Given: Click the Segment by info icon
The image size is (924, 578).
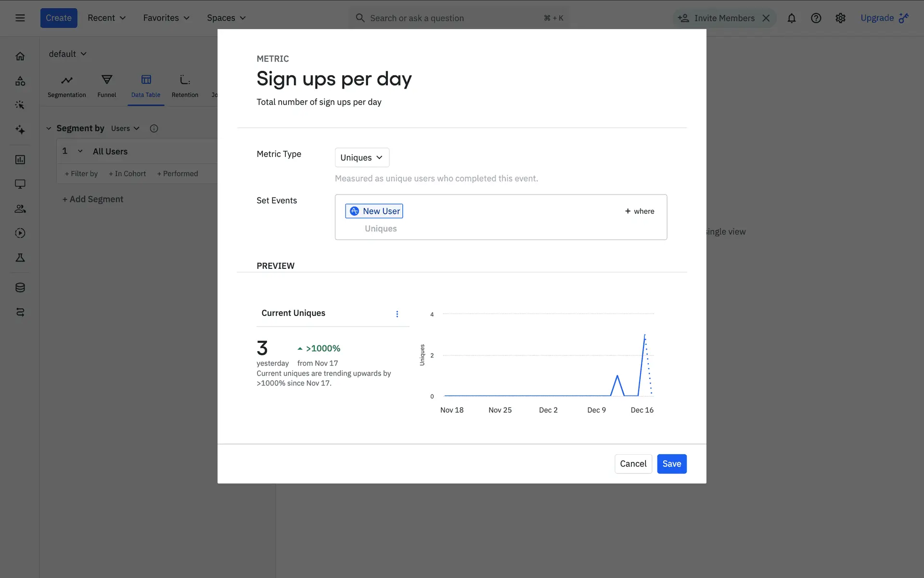Looking at the screenshot, I should click(154, 129).
